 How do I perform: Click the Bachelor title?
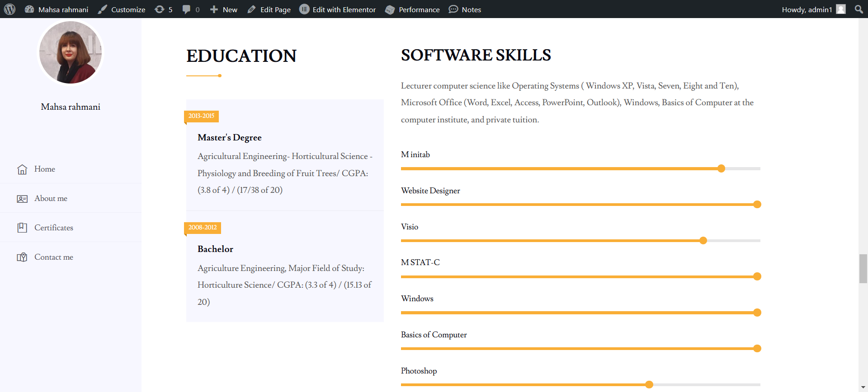click(215, 249)
